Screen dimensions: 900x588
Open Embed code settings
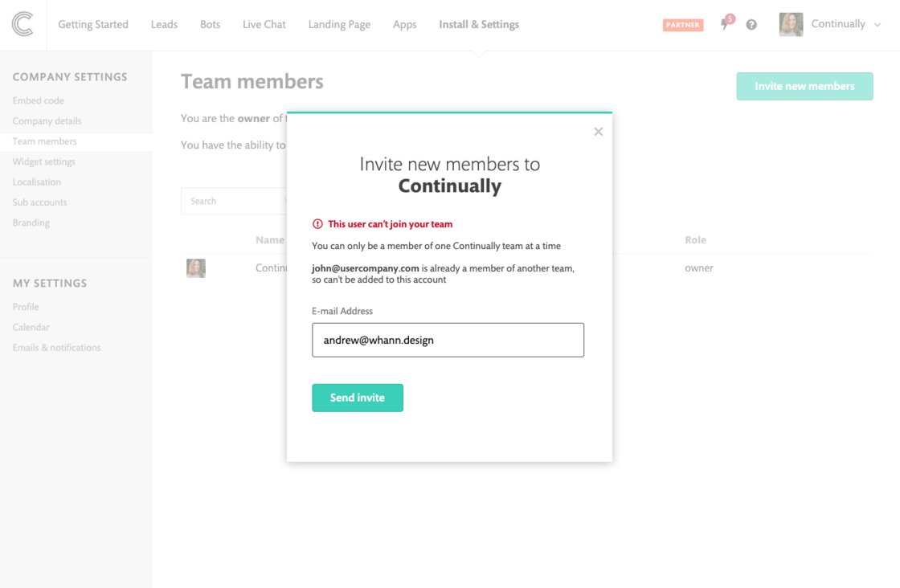(39, 100)
